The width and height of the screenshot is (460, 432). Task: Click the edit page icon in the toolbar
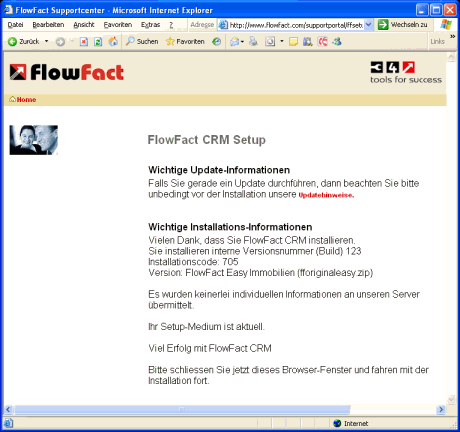[270, 42]
